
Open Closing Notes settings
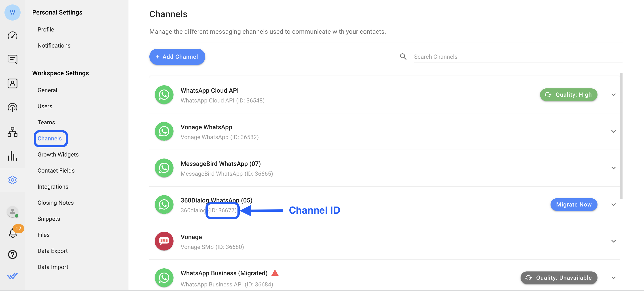point(55,203)
